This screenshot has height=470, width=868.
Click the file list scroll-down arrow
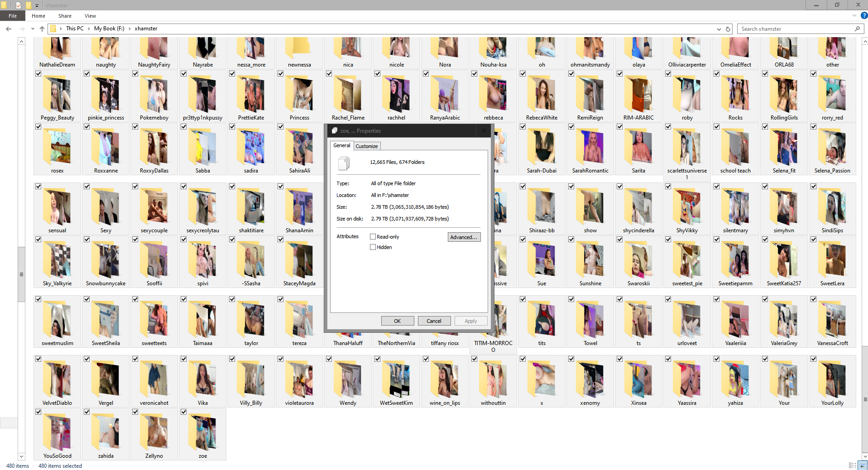point(864,456)
